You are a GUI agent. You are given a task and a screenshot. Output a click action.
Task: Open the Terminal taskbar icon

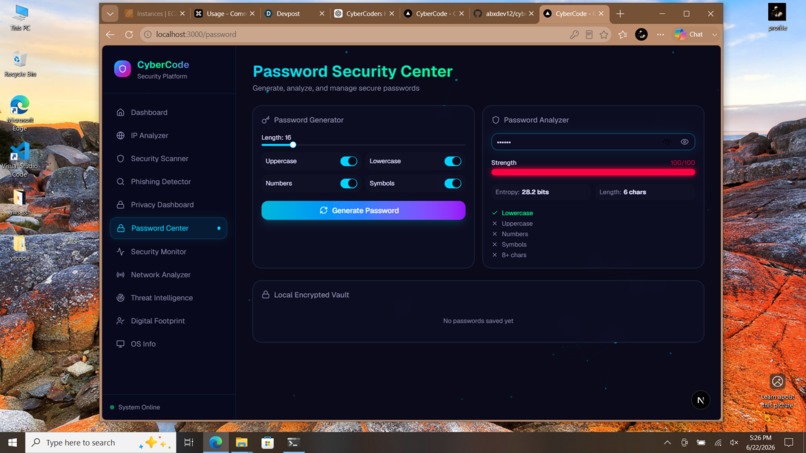[294, 442]
